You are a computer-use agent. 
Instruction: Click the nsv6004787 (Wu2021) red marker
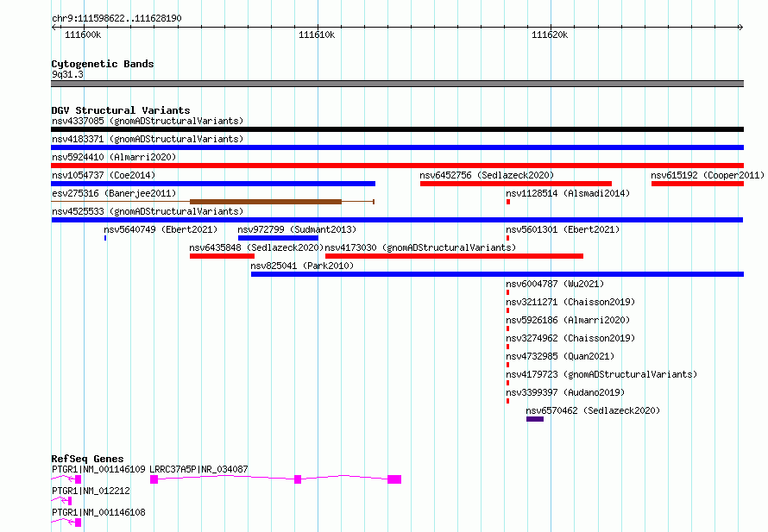point(508,292)
